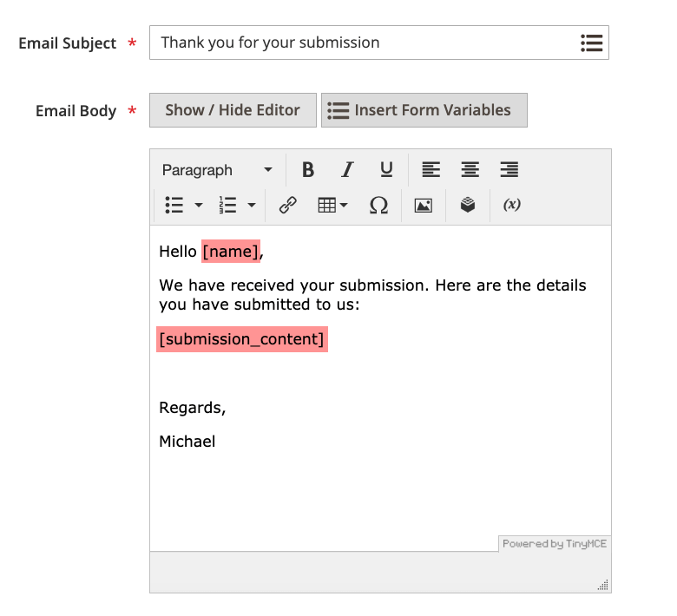
Task: Click the Insert Form Variables button
Action: pos(424,110)
